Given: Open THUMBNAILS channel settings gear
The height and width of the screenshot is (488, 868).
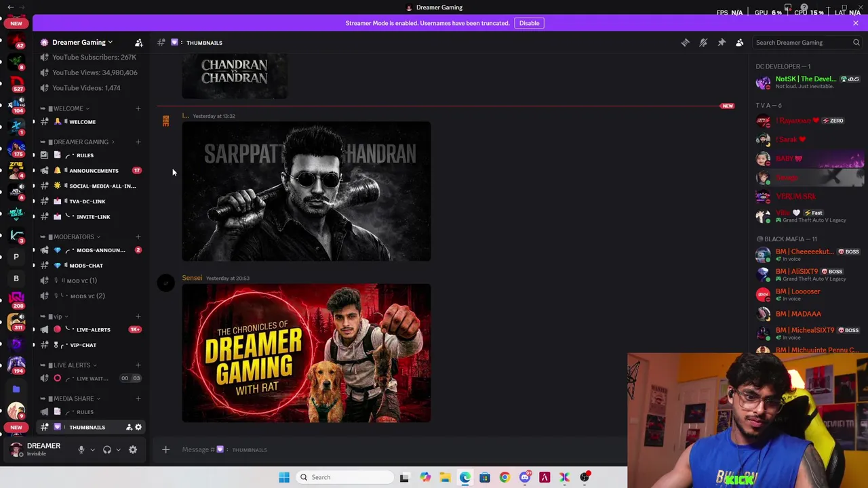Looking at the screenshot, I should click(x=138, y=427).
